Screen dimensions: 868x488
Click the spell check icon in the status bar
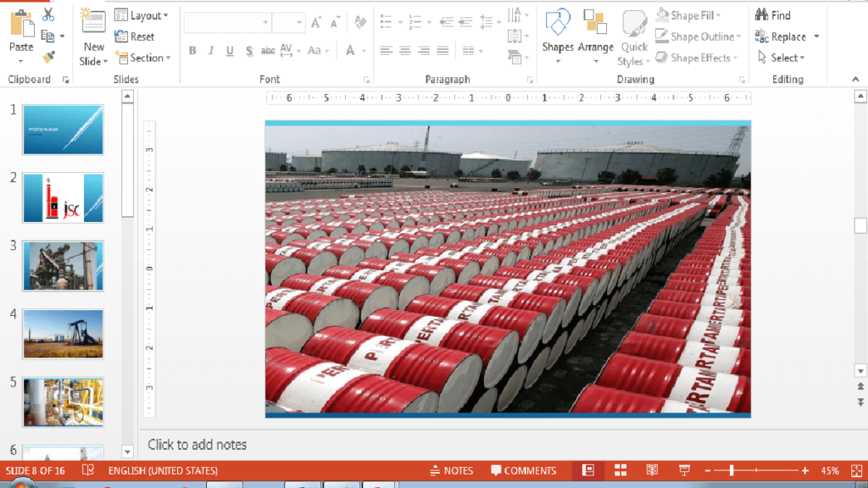click(88, 470)
